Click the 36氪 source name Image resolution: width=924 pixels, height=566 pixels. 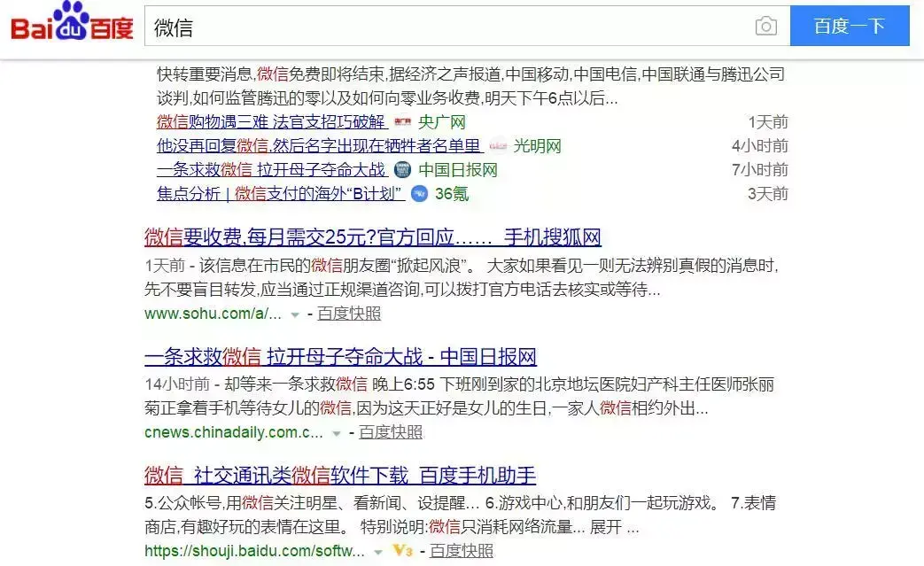[x=452, y=194]
